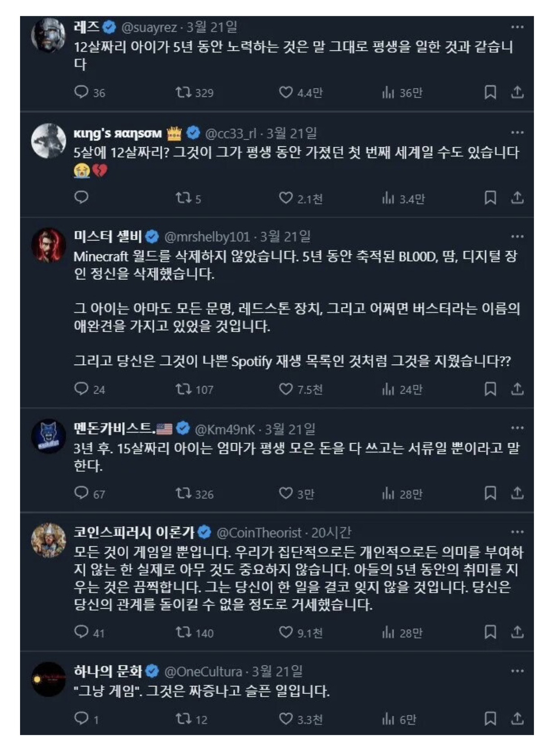
Task: Reply to 레즈's tweet
Action: [x=81, y=92]
